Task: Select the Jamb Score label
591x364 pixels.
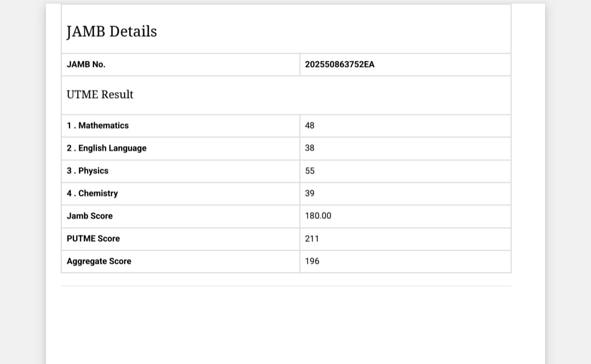Action: point(90,216)
